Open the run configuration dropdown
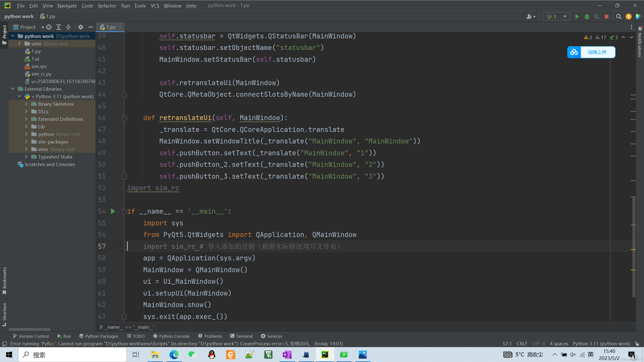Viewport: 644px width, 362px height. pyautogui.click(x=556, y=16)
